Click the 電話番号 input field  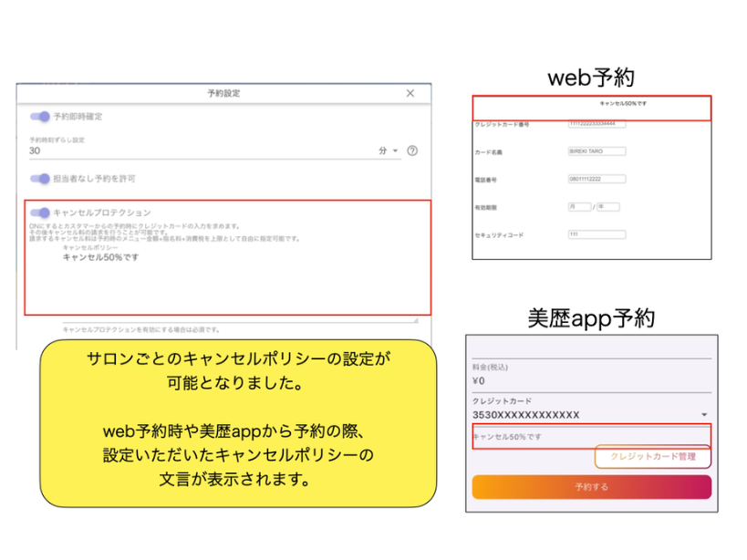[x=597, y=179]
